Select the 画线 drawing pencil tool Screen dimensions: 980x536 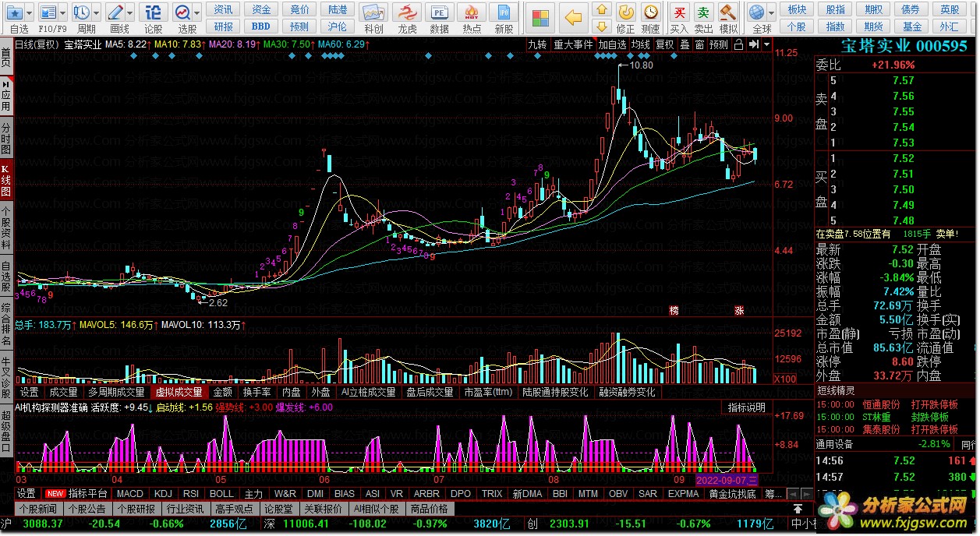(x=115, y=12)
